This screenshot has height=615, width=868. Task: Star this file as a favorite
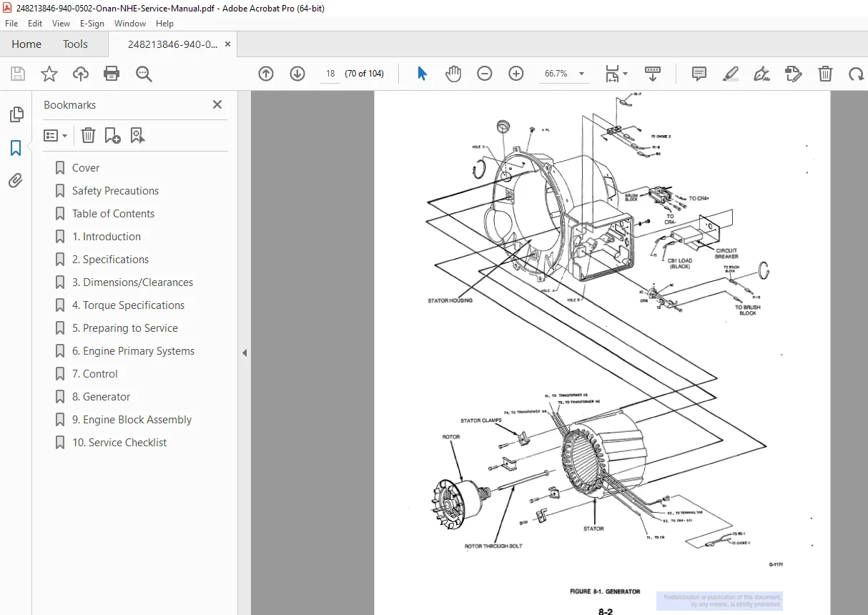click(49, 74)
